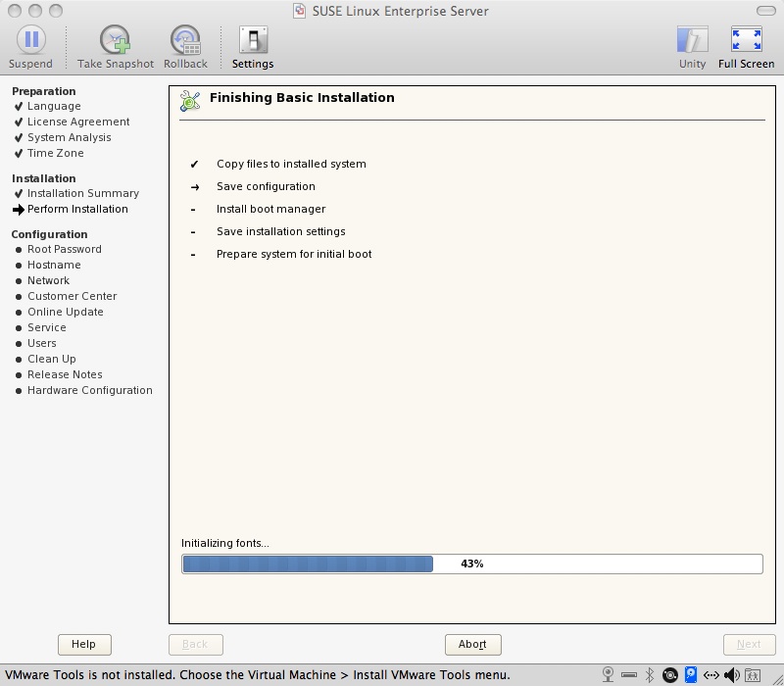Suspend the virtual machine

pyautogui.click(x=31, y=47)
